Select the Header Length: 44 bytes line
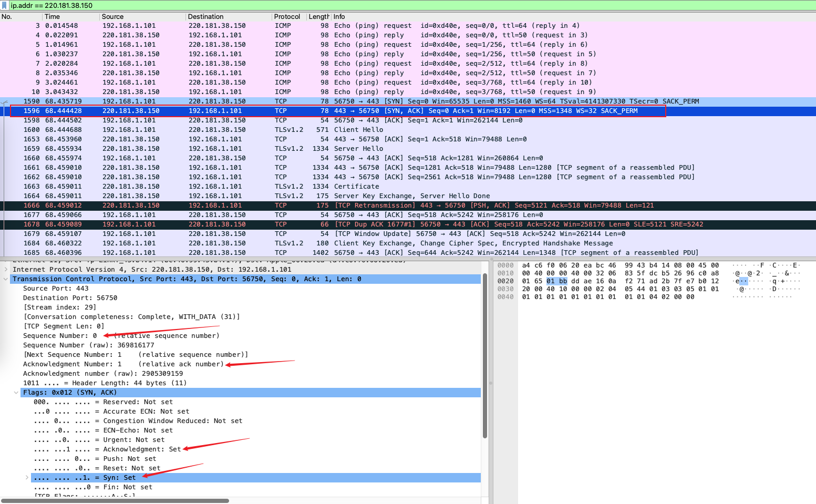Viewport: 816px width, 504px height. tap(105, 383)
